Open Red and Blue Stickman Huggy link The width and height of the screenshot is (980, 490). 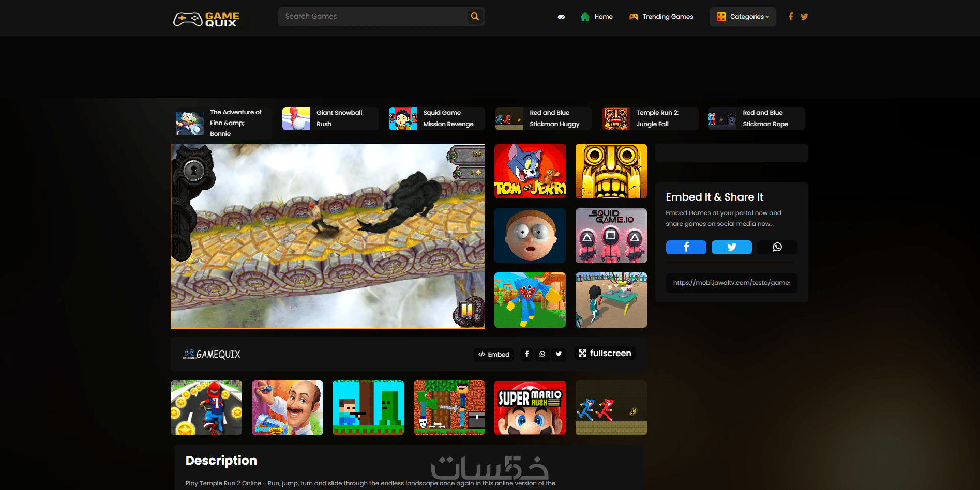[544, 118]
